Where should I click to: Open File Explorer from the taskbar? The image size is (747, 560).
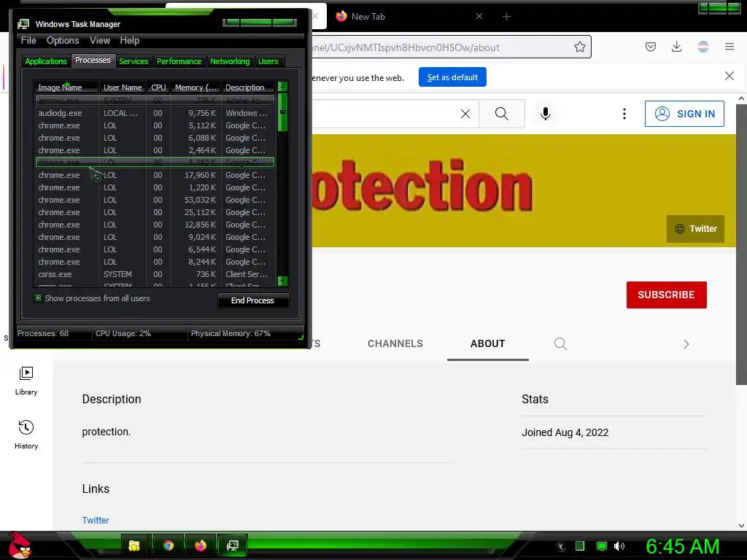pos(134,545)
